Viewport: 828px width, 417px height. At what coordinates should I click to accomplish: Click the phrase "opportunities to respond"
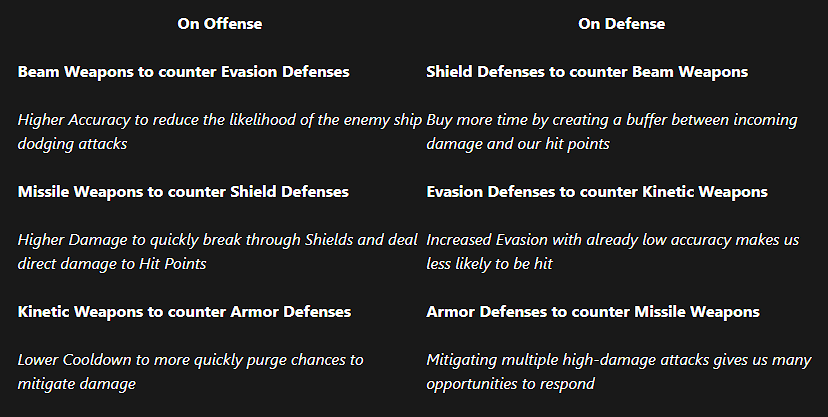(x=510, y=384)
